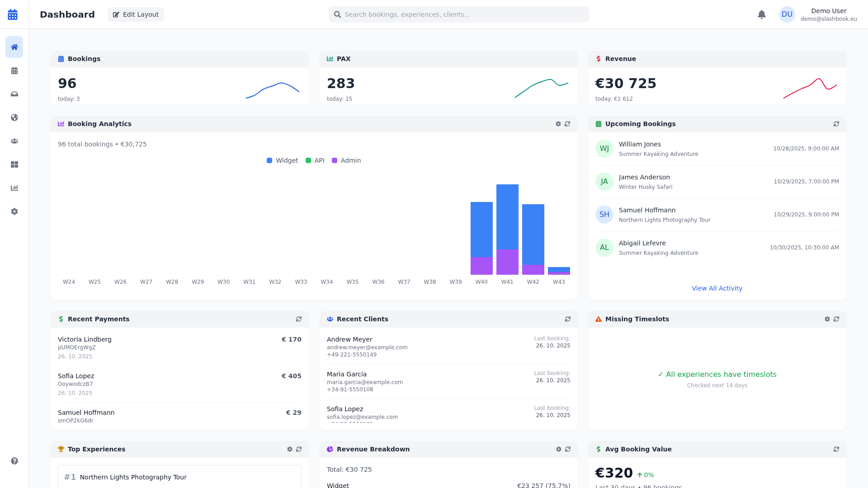868x488 pixels.
Task: Toggle the Widget series in Booking Analytics legend
Action: tap(282, 160)
